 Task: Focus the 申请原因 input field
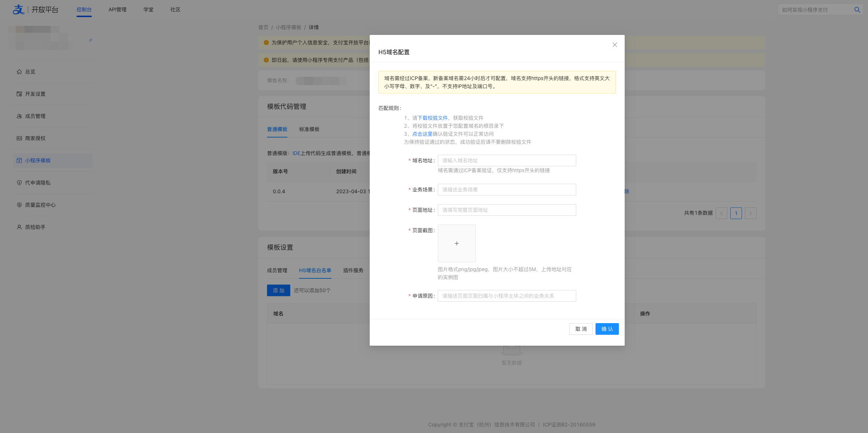click(x=507, y=296)
